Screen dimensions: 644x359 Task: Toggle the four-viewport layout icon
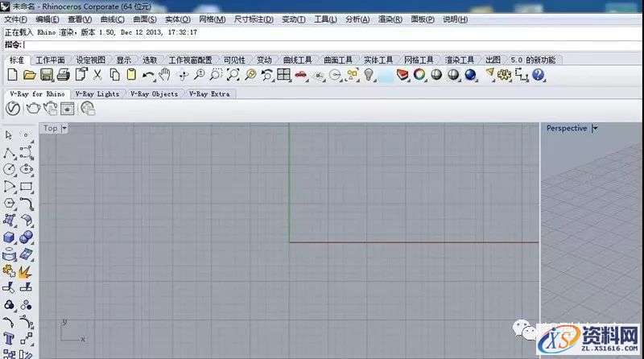283,75
